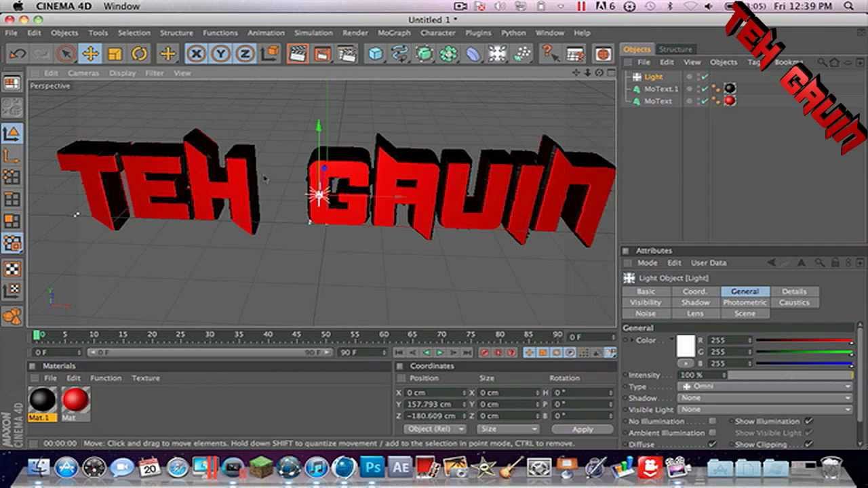The height and width of the screenshot is (488, 868).
Task: Open the viewport Cameras menu
Action: 83,73
